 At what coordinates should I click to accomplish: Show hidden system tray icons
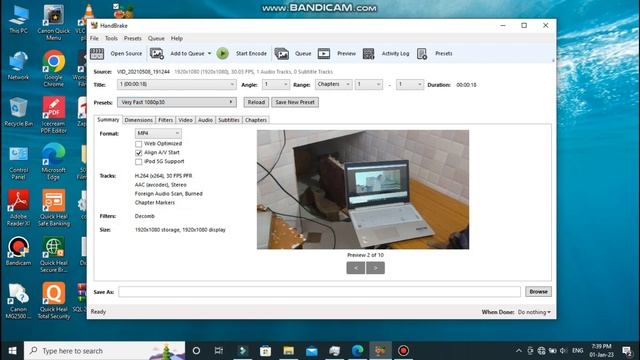pos(518,351)
